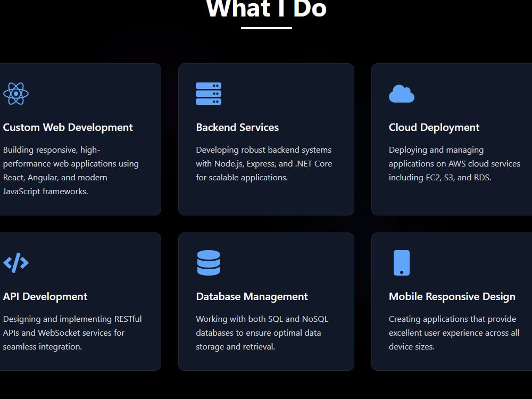Click the description 'Deploying and managing applications on AWS'
The image size is (532, 399).
[x=455, y=163]
